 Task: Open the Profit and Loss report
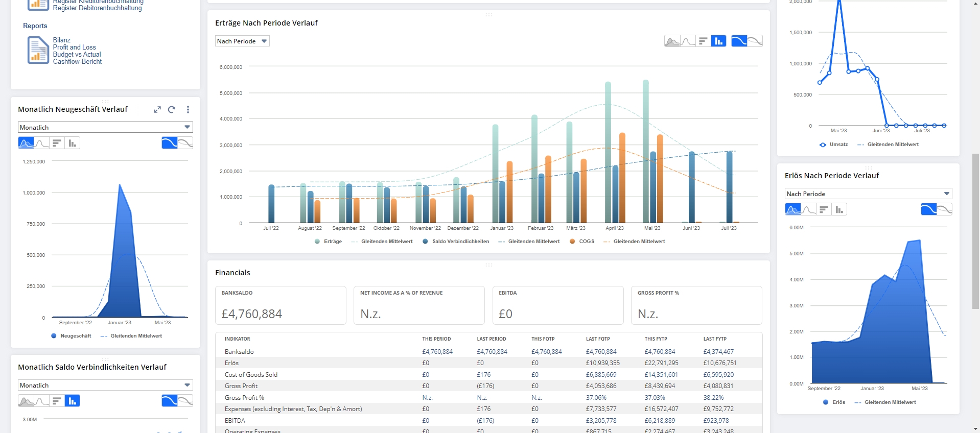pos(74,47)
